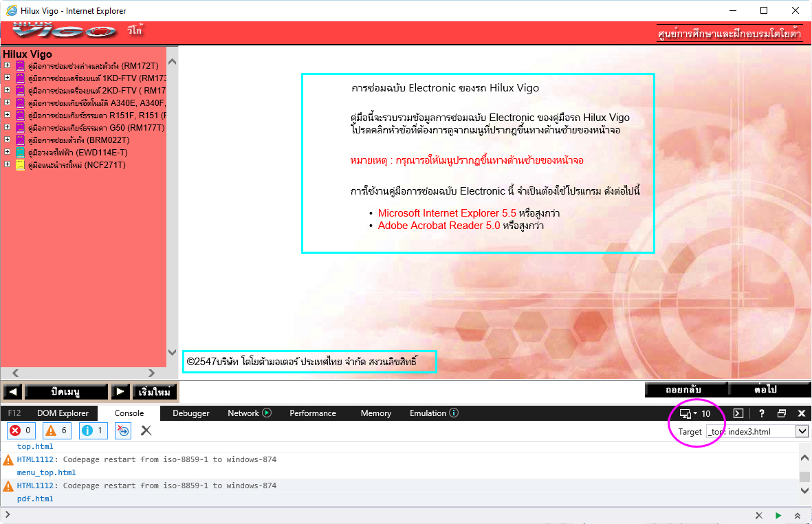
Task: Expand console input to multiline mode
Action: (x=798, y=515)
